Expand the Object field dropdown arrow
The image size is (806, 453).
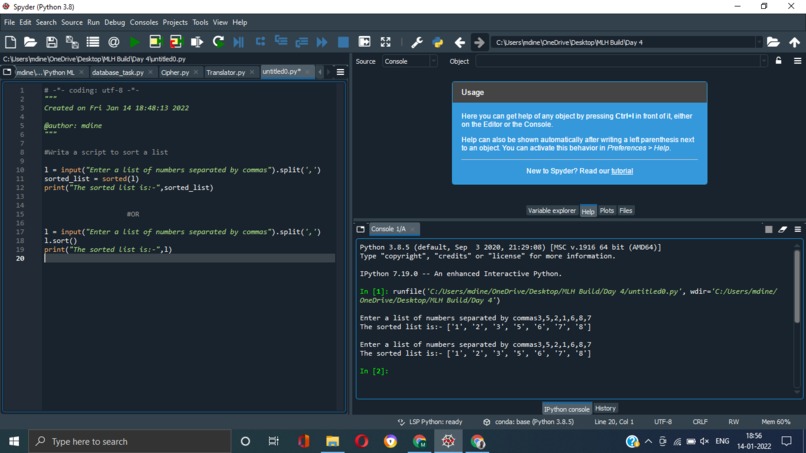pos(763,61)
